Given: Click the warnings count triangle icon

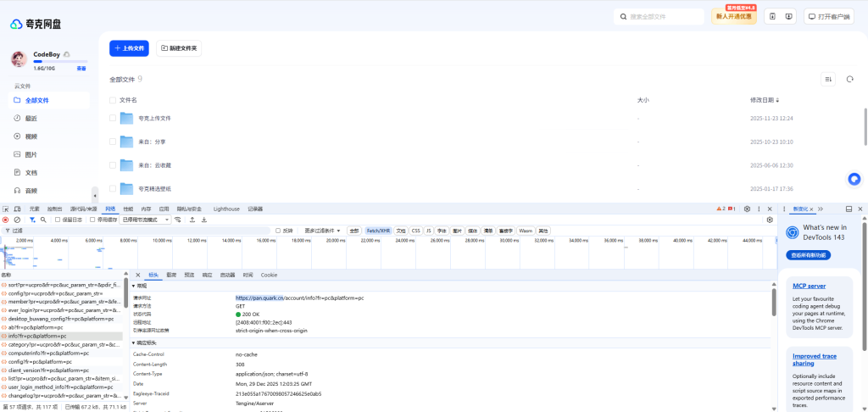Looking at the screenshot, I should tap(721, 209).
